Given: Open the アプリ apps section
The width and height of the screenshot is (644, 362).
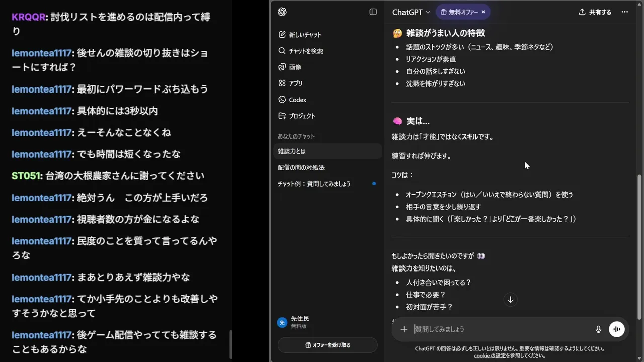Looking at the screenshot, I should pos(328,83).
